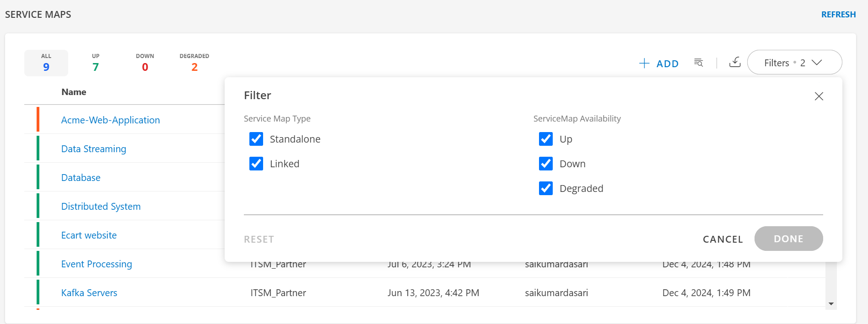This screenshot has width=868, height=324.
Task: Click saikumardasari in the Kafka Servers row
Action: point(556,293)
